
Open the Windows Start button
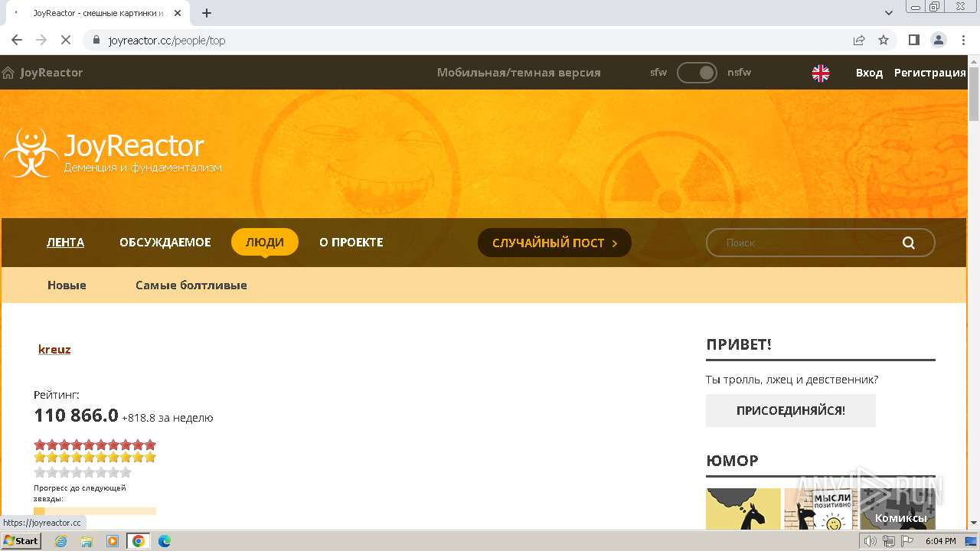21,541
